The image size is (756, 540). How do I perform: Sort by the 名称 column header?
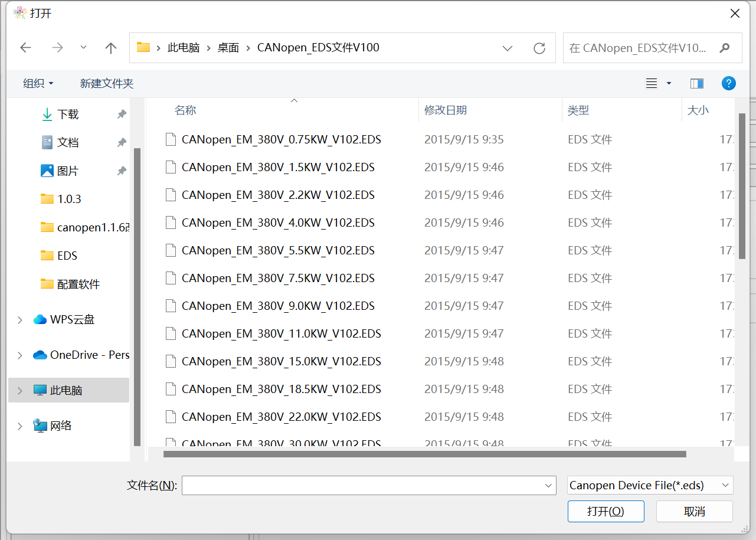coord(185,110)
